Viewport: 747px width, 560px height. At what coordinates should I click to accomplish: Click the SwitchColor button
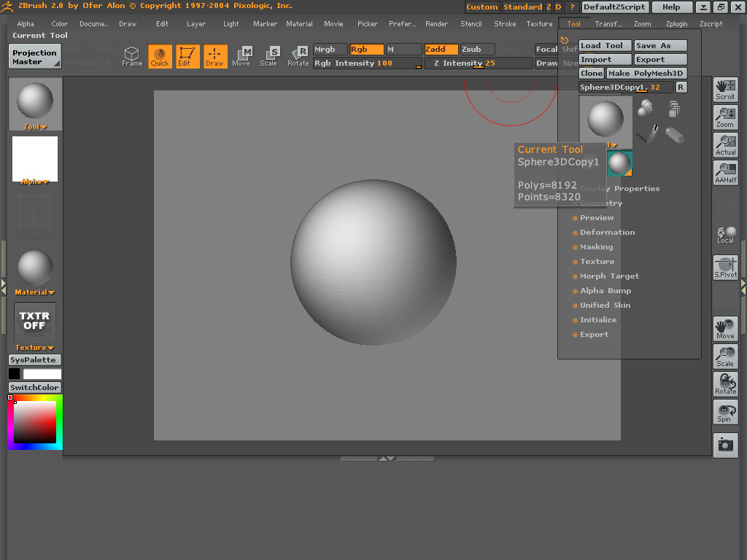35,388
